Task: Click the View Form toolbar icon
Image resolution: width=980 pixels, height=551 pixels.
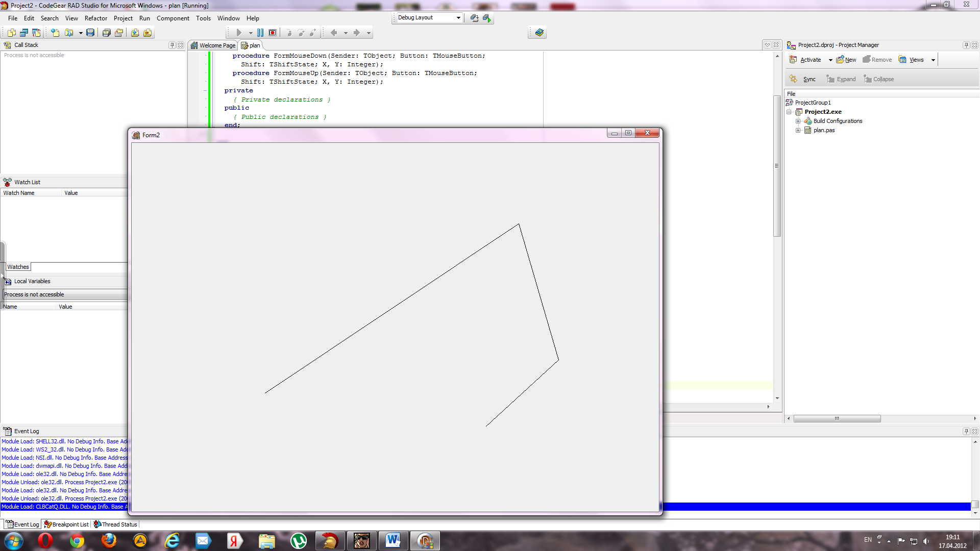Action: pyautogui.click(x=23, y=33)
